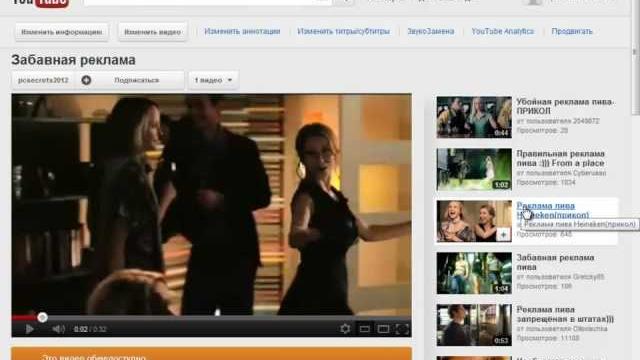Click title 'Забавная реклама пива'
The width and height of the screenshot is (640, 360).
point(555,262)
